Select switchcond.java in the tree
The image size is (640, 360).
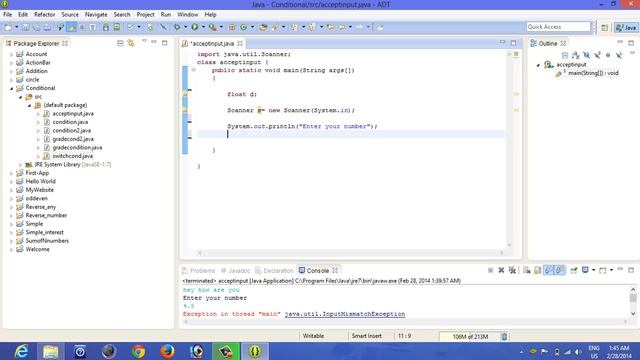(72, 156)
